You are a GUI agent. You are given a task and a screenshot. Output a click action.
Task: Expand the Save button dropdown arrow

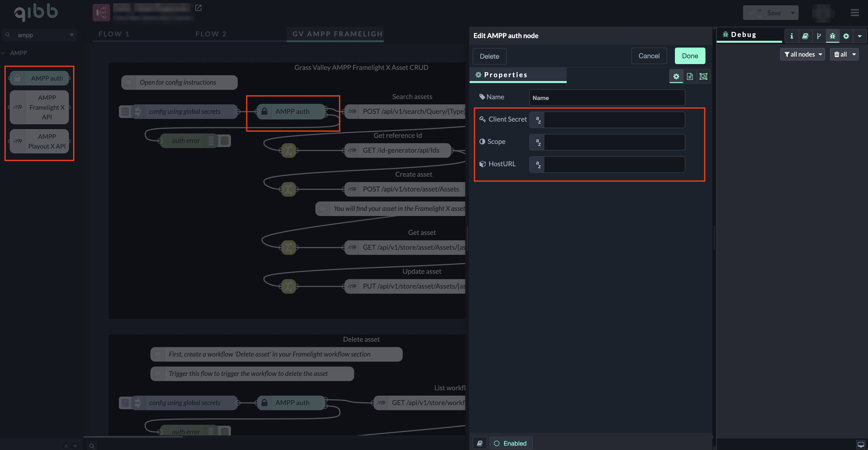pyautogui.click(x=793, y=13)
